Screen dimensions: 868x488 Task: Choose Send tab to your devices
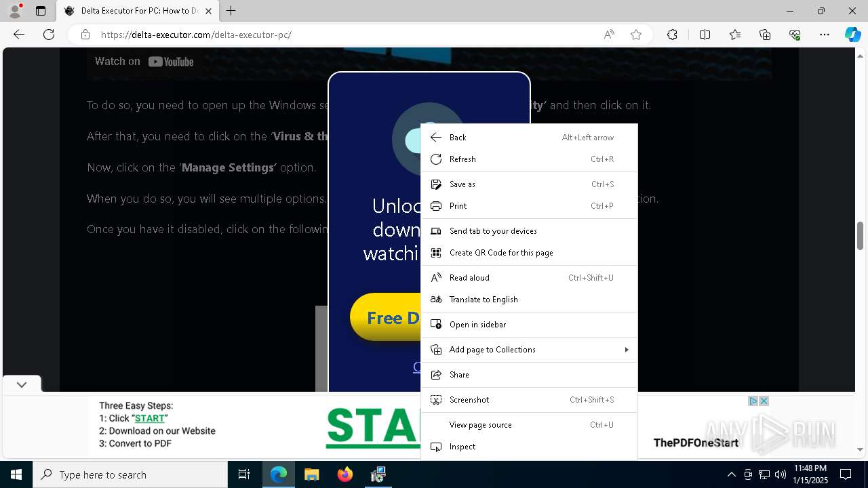tap(529, 231)
